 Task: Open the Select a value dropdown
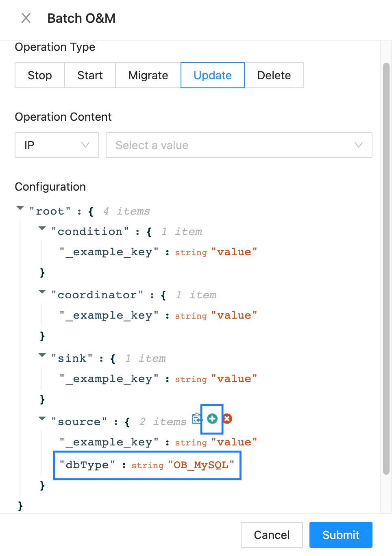point(239,145)
